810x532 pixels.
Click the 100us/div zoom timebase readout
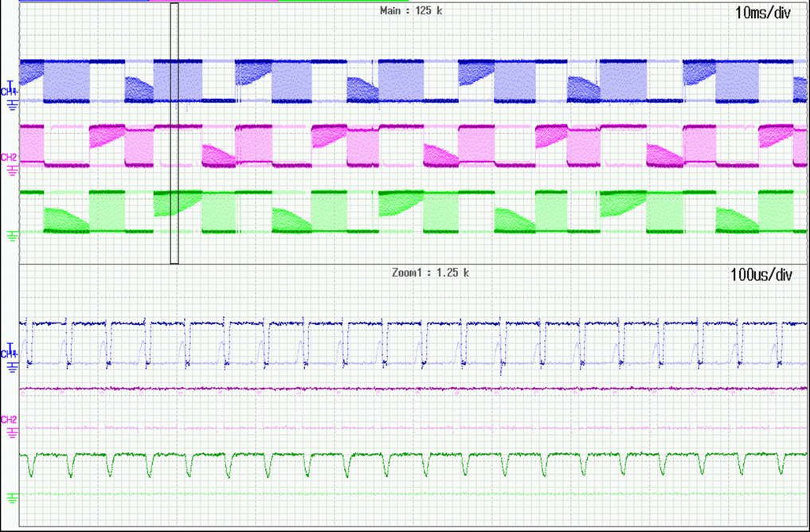click(761, 276)
